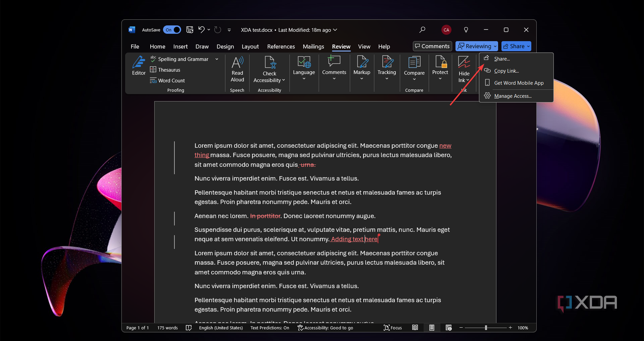Viewport: 644px width, 341px height.
Task: Open Word Count statistics
Action: point(167,81)
